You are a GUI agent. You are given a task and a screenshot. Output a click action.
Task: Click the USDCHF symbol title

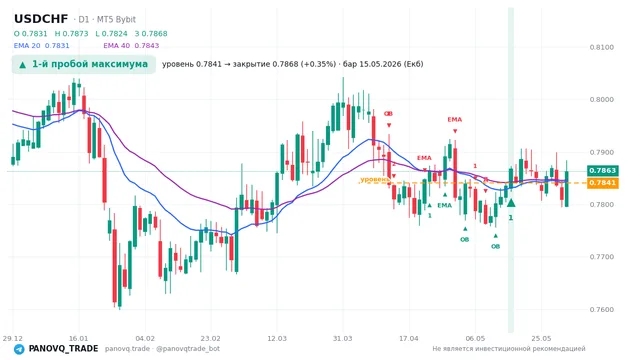tap(41, 19)
